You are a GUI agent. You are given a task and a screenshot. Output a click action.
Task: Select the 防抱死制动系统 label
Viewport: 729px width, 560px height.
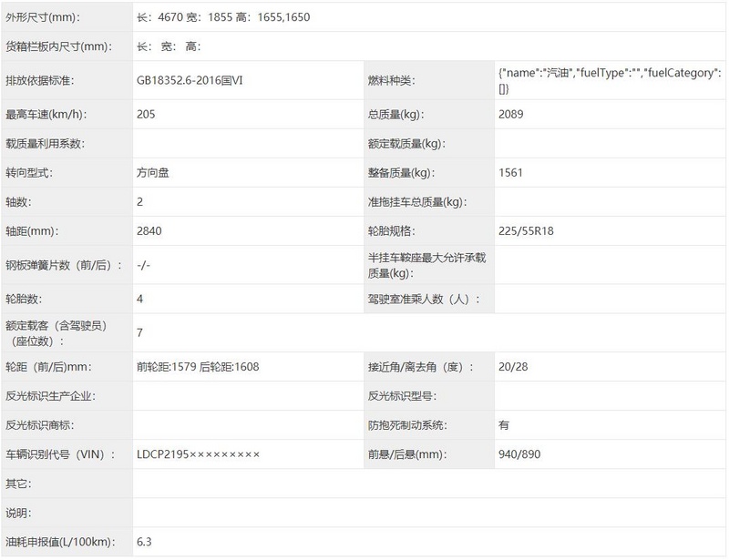[x=407, y=425]
